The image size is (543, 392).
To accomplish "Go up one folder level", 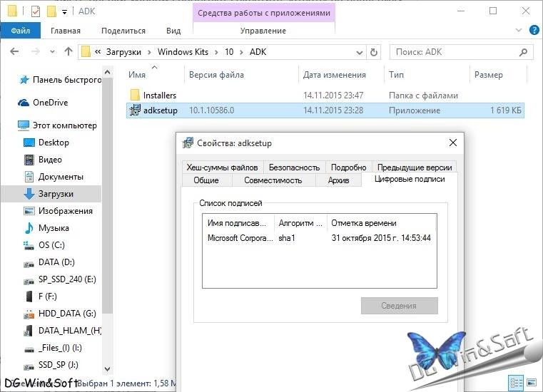I will 68,52.
